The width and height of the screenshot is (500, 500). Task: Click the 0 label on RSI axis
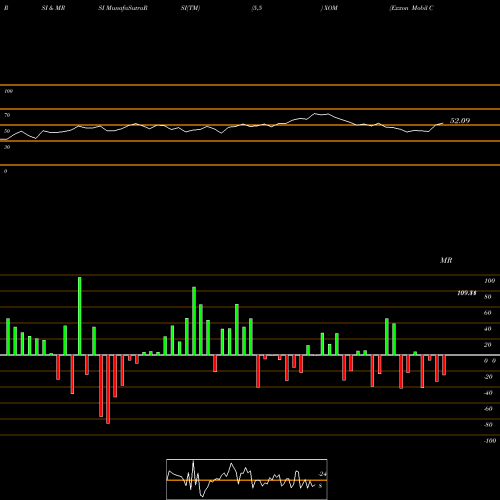click(x=5, y=171)
